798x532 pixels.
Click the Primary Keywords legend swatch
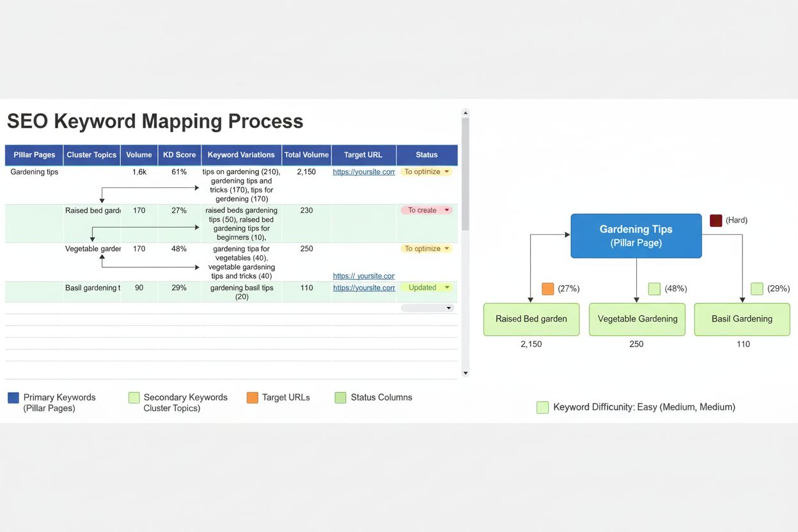tap(12, 397)
